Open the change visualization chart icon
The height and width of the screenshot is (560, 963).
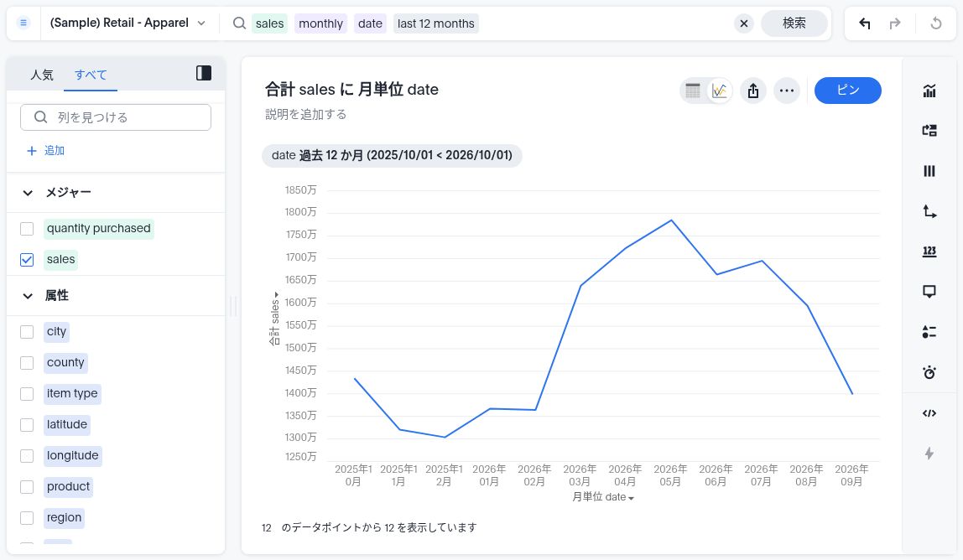pos(929,91)
